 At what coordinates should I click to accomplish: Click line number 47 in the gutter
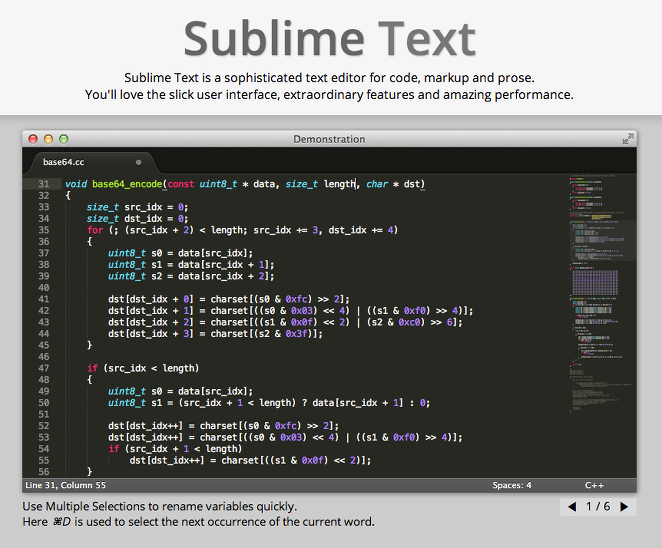click(44, 368)
